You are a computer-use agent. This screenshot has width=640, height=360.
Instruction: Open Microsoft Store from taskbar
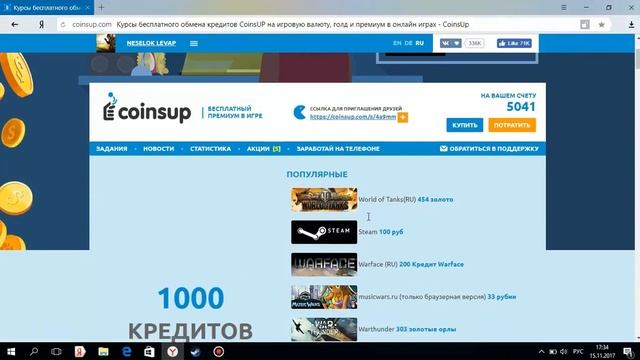[x=149, y=351]
